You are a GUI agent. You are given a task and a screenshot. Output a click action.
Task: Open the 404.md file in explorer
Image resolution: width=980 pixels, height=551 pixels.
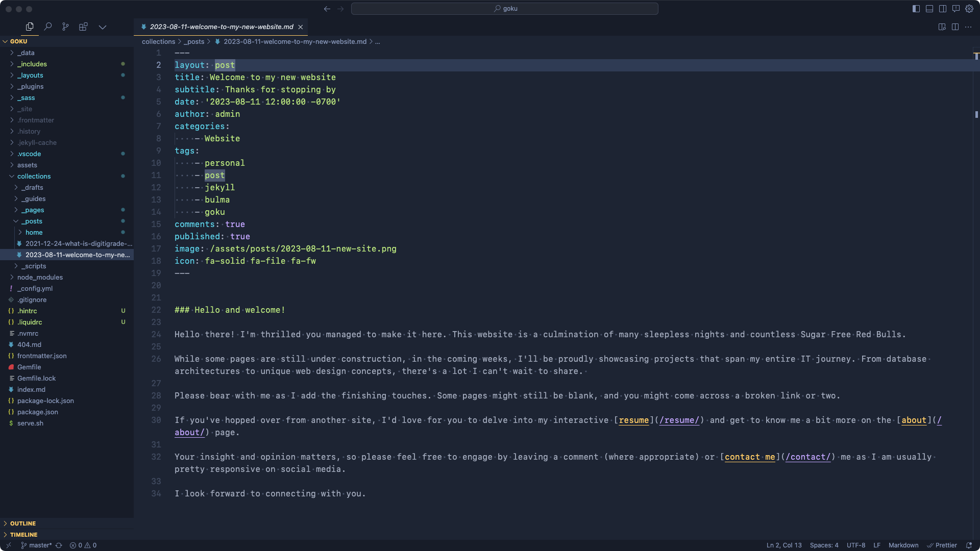pyautogui.click(x=29, y=344)
